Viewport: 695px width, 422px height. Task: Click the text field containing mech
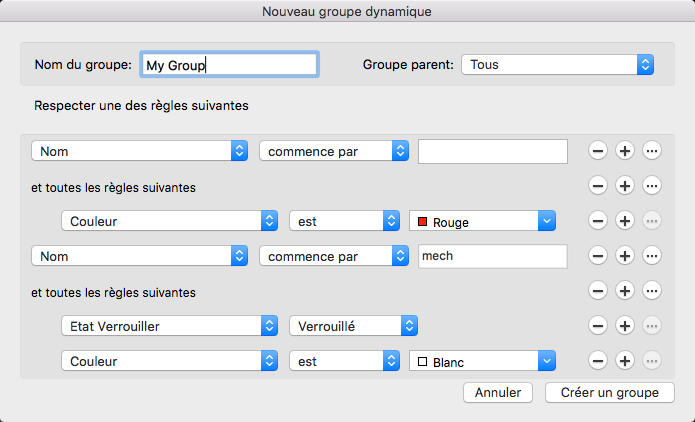(492, 256)
